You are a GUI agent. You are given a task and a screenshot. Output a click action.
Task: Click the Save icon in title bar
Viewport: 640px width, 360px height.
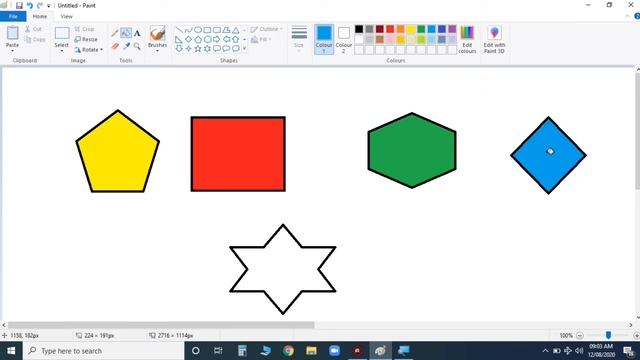(19, 6)
